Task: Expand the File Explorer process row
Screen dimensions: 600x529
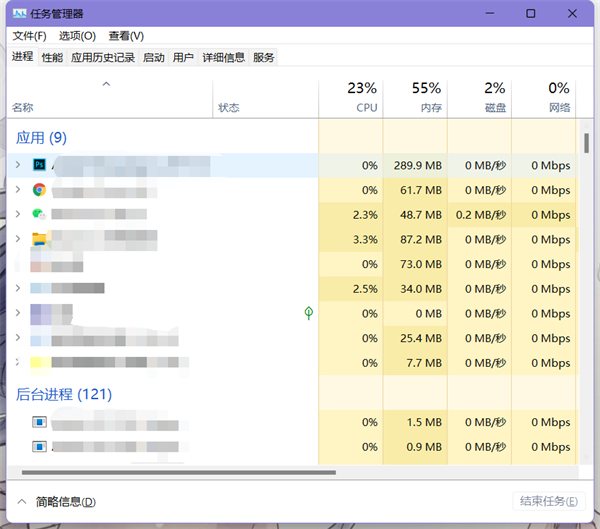Action: 18,239
